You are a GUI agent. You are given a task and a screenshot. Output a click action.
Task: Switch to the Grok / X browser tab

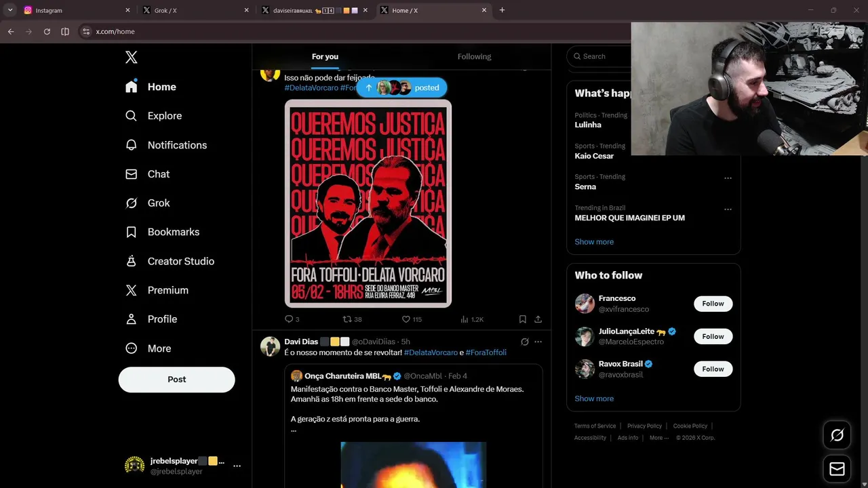(195, 10)
